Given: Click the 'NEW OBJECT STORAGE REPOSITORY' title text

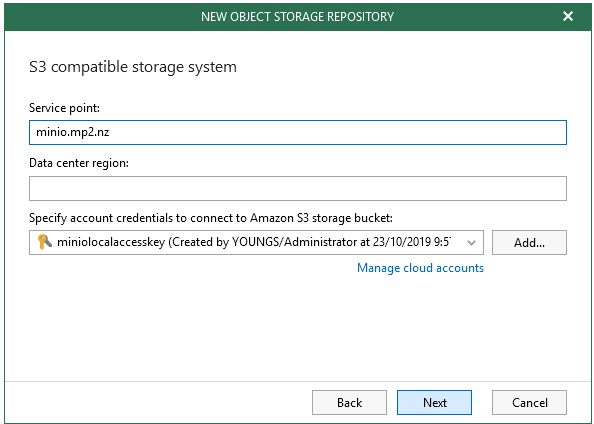Looking at the screenshot, I should [297, 17].
